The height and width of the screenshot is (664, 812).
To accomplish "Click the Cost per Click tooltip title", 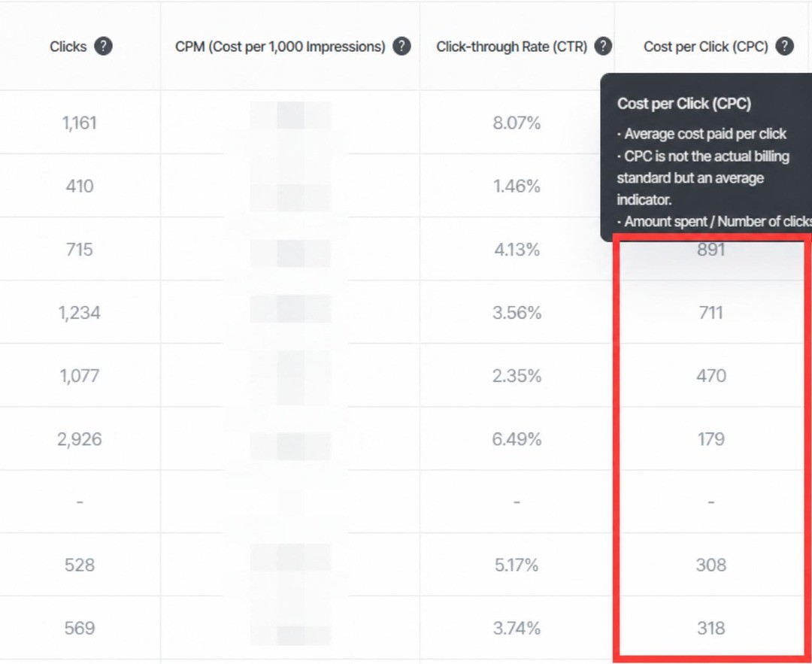I will (684, 104).
